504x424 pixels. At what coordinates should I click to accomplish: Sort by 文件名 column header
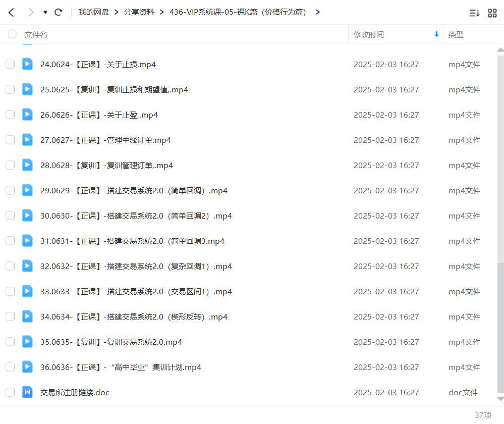[x=36, y=34]
